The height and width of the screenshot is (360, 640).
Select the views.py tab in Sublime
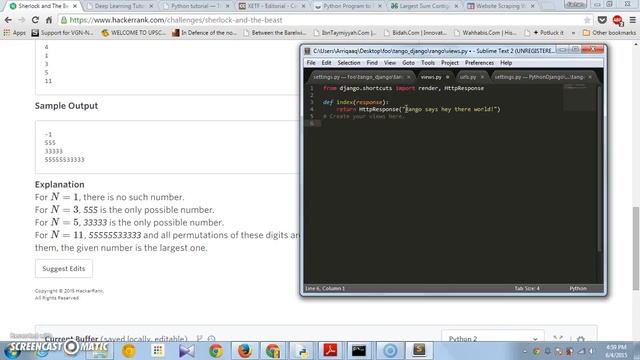coord(431,77)
